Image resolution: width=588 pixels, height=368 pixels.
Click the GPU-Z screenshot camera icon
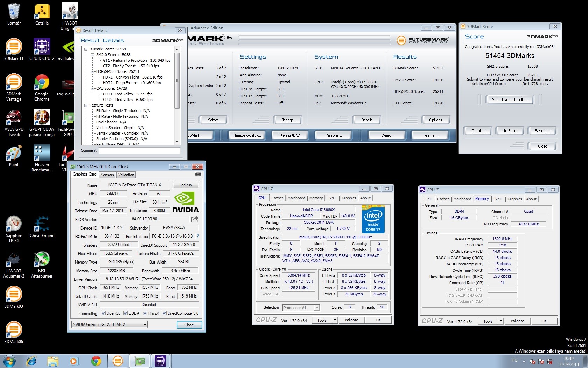coord(198,174)
